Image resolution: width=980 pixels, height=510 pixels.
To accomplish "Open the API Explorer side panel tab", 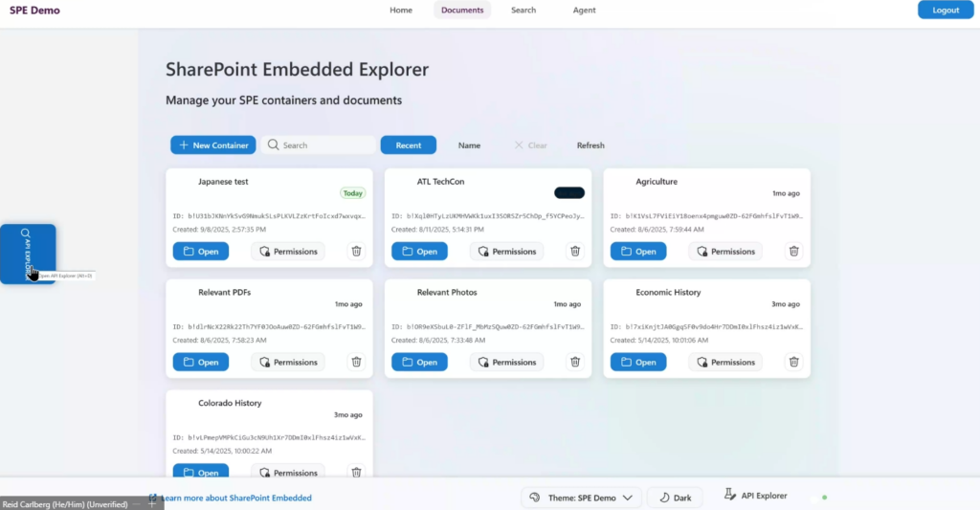I will tap(28, 254).
